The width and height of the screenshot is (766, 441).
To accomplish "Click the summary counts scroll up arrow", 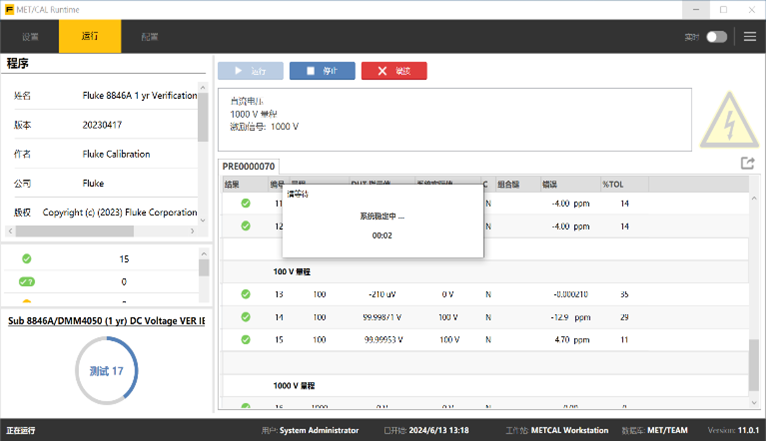I will [204, 254].
